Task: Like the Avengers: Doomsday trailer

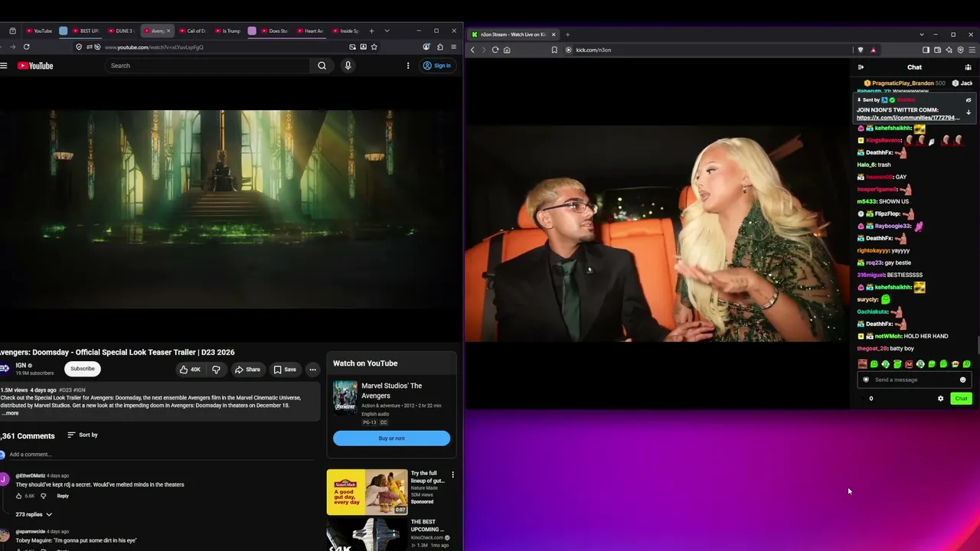Action: click(x=190, y=370)
